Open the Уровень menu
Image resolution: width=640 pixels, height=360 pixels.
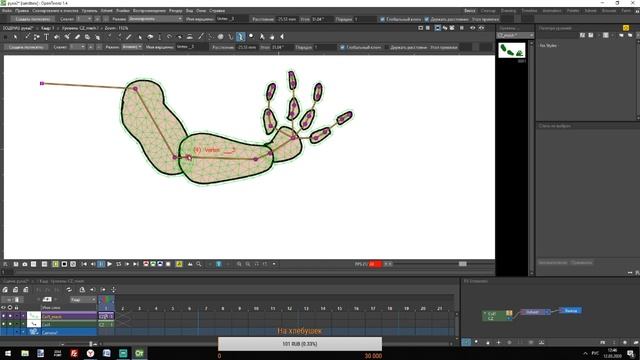click(89, 11)
